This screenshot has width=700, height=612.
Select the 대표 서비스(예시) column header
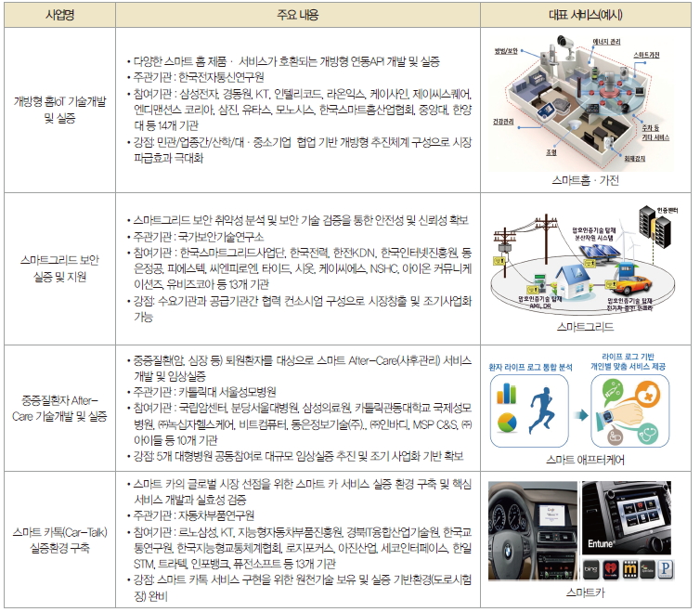tap(587, 16)
